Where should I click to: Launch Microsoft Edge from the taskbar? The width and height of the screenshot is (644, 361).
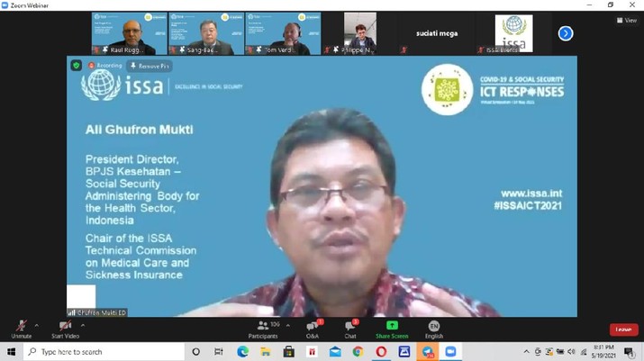242,352
